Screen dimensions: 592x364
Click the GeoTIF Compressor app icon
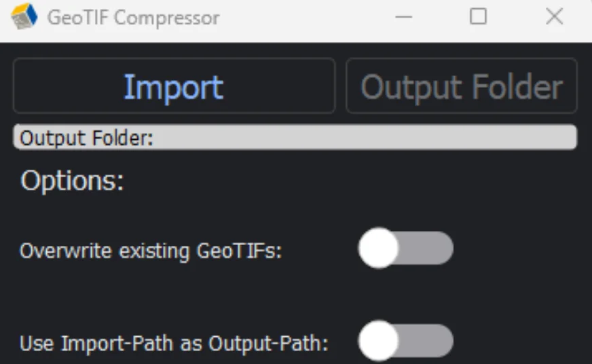[x=24, y=17]
